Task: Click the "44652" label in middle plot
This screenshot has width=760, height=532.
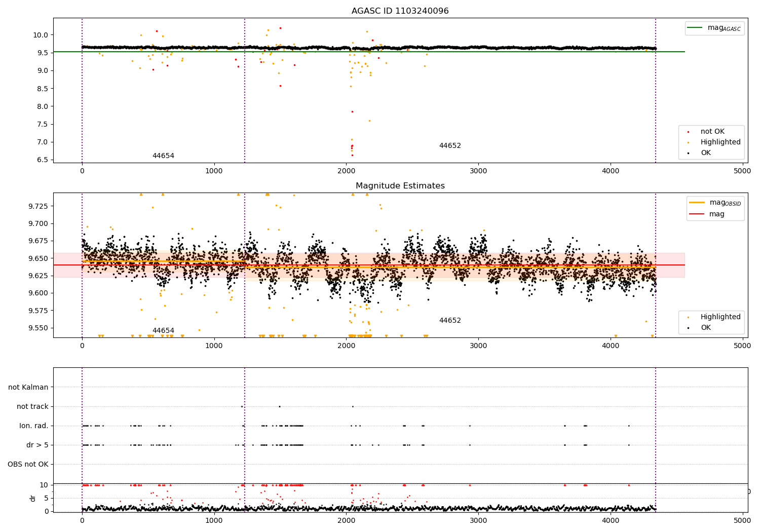Action: point(450,321)
